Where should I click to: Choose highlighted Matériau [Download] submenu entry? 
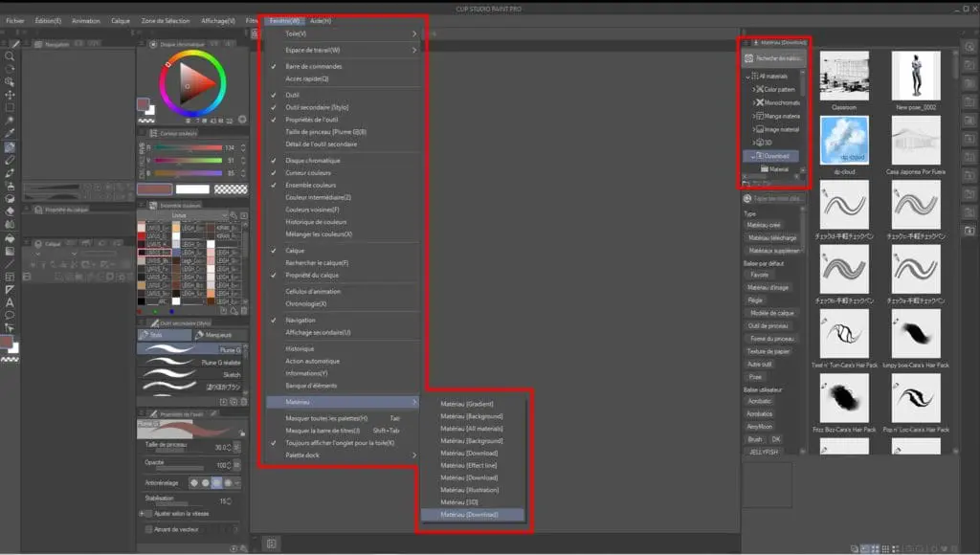click(473, 515)
